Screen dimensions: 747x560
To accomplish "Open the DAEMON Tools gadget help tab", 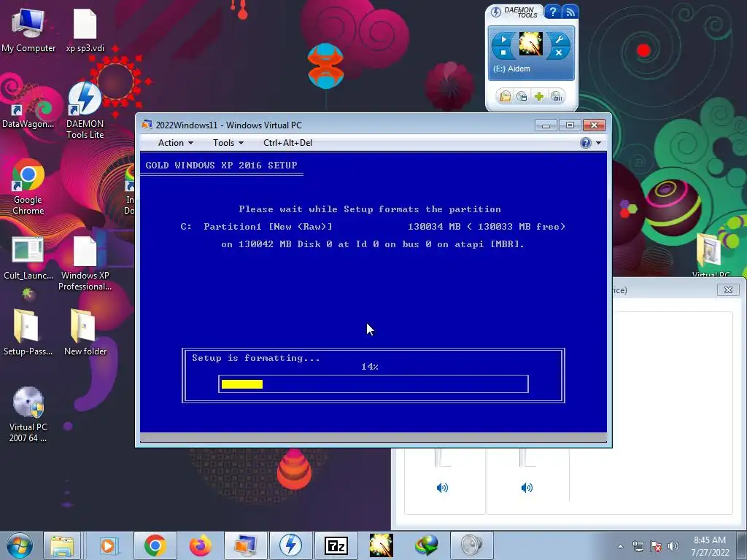I will coord(553,12).
